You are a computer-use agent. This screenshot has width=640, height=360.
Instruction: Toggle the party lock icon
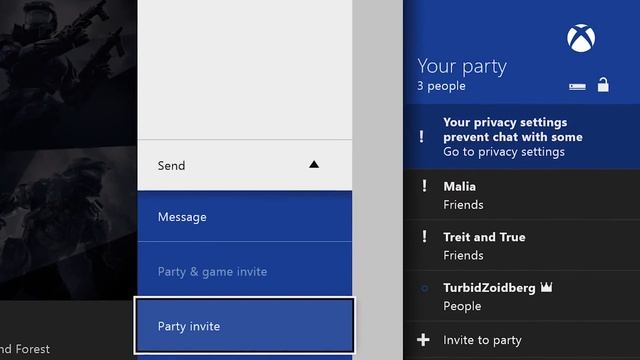coord(603,85)
